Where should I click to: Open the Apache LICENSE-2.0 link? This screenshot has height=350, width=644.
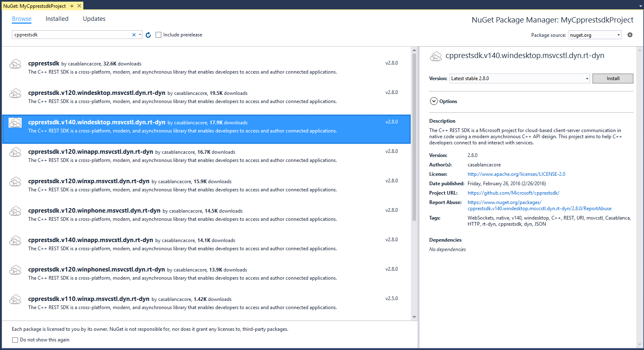point(516,174)
